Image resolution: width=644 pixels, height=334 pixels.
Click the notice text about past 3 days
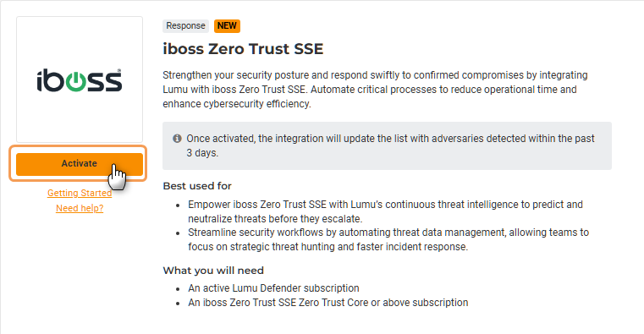(390, 145)
